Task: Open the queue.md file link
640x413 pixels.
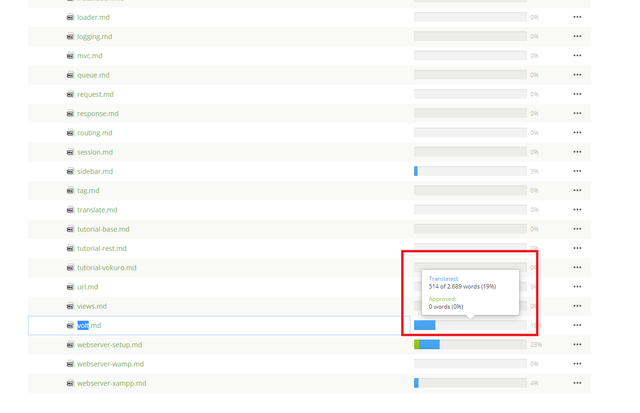Action: coord(93,75)
